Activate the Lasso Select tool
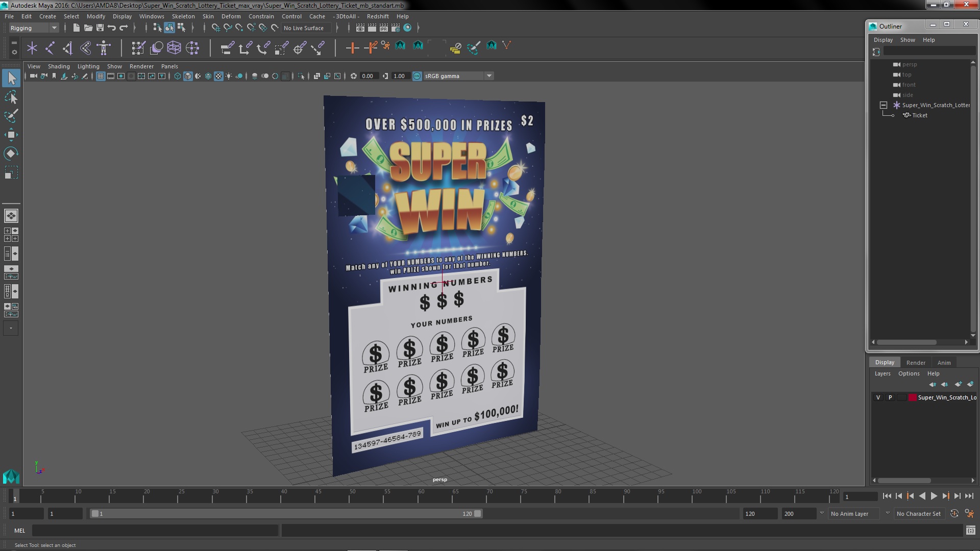This screenshot has height=551, width=980. tap(11, 97)
